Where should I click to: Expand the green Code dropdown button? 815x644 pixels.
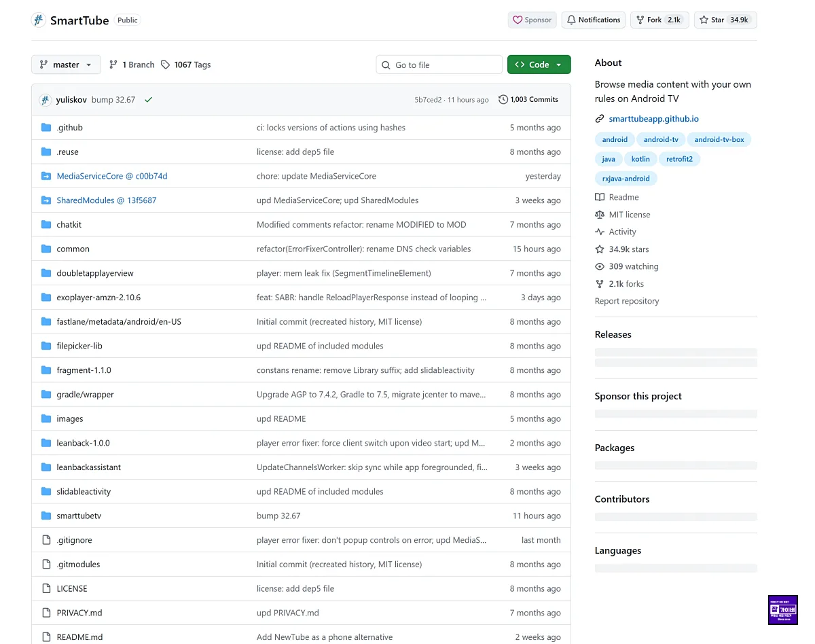pos(539,65)
